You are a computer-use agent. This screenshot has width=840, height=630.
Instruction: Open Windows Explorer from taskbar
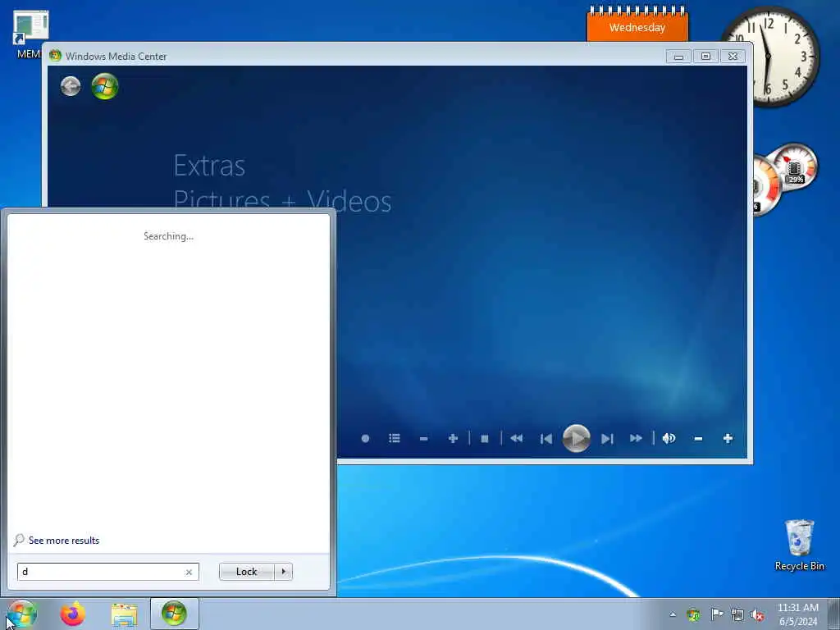click(x=125, y=614)
